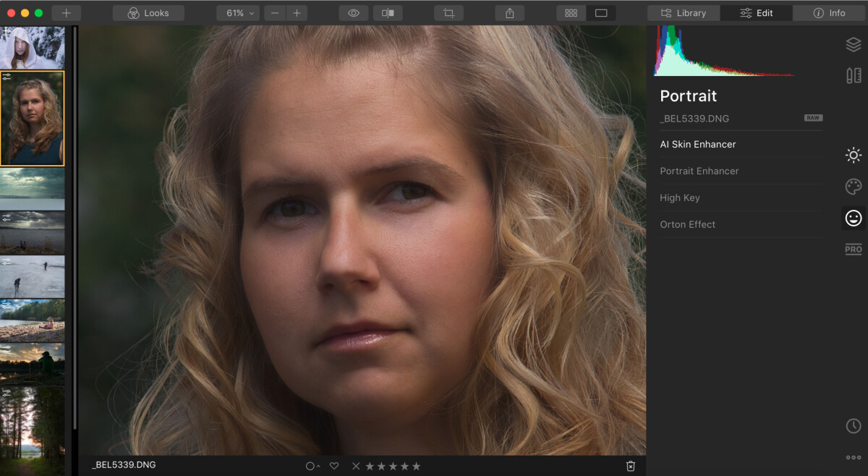Click the histogram display
The width and height of the screenshot is (868, 476).
(x=724, y=51)
